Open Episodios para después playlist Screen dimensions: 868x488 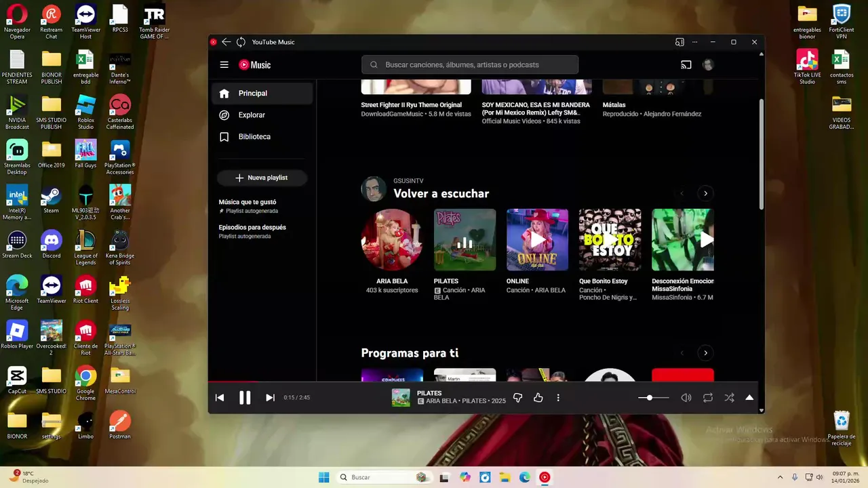click(x=262, y=232)
